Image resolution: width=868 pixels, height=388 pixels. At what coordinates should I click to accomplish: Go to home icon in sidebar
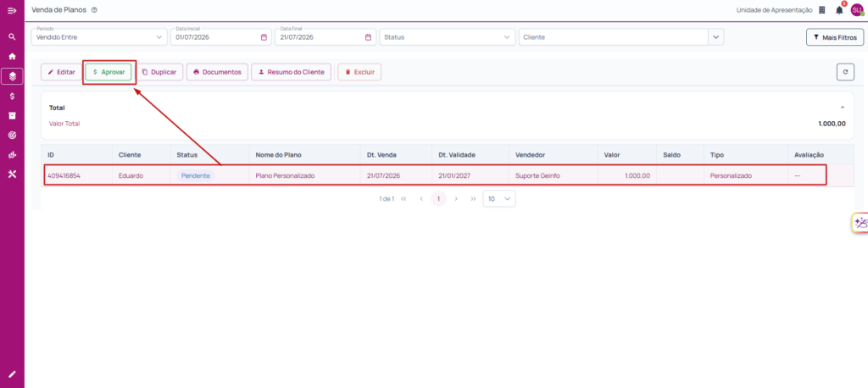12,57
